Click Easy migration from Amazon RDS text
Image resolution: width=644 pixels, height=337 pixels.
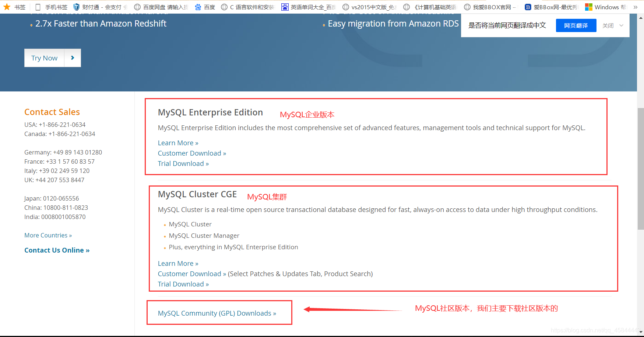[393, 24]
